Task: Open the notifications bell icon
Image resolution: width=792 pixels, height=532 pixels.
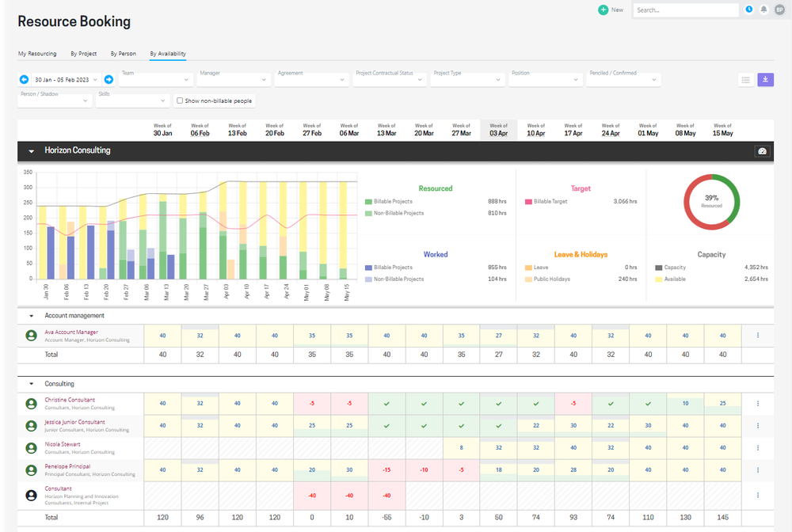Action: 763,9
